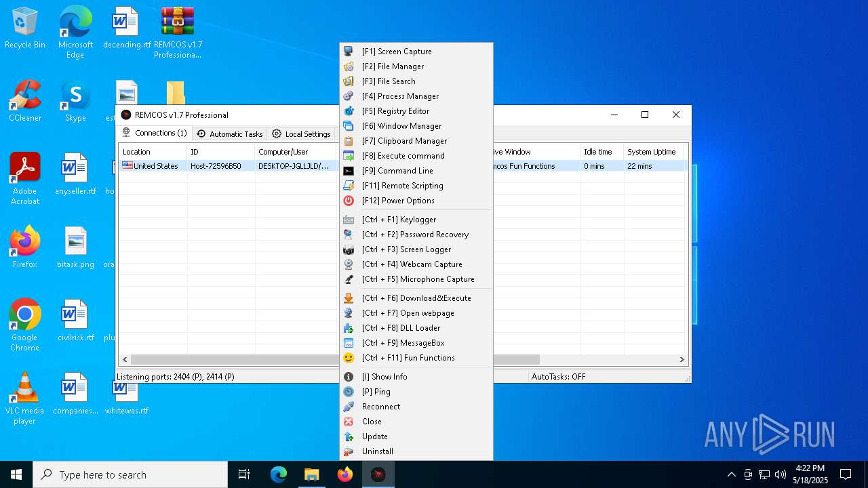Switch to the Connections (1) tab
The width and height of the screenshot is (868, 488).
(x=155, y=134)
